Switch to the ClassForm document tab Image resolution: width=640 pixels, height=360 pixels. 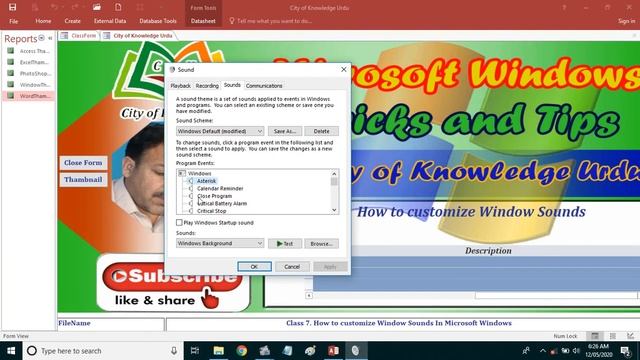tap(79, 36)
